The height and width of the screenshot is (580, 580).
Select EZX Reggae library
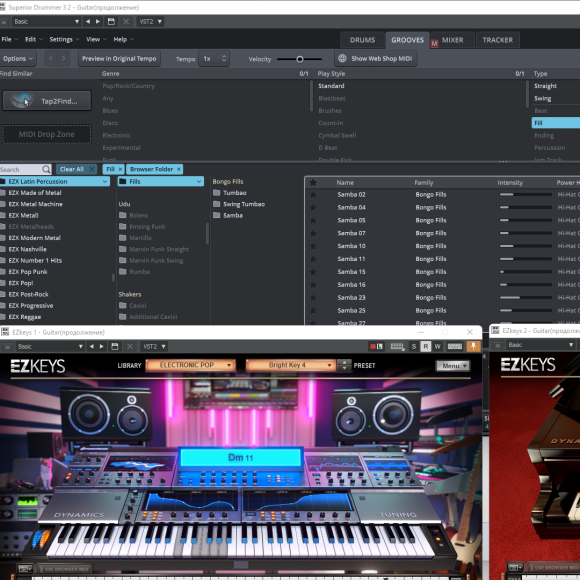(x=25, y=317)
